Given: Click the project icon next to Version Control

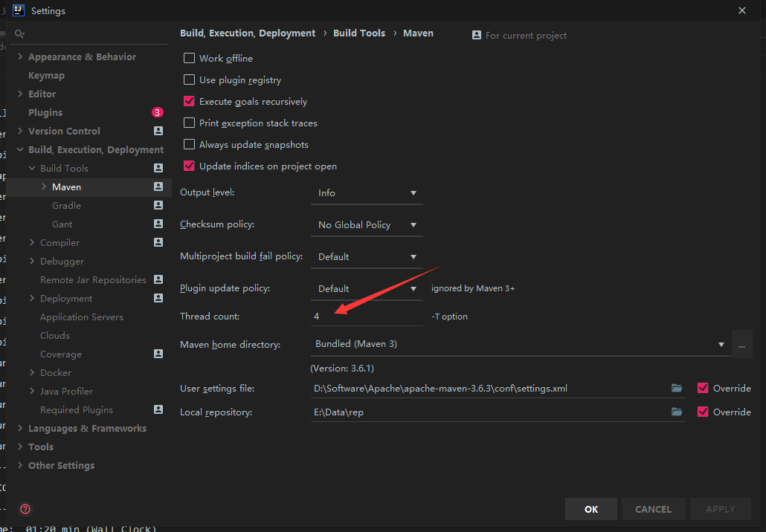Looking at the screenshot, I should (157, 131).
